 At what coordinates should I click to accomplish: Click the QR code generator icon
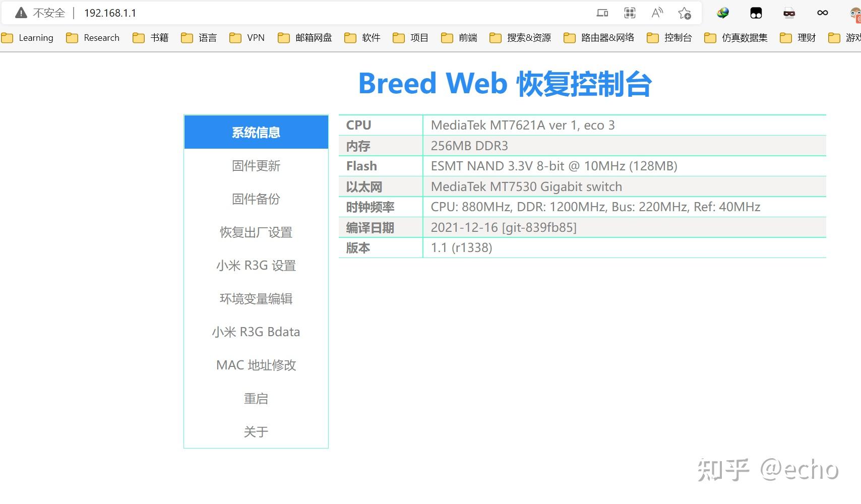(630, 13)
